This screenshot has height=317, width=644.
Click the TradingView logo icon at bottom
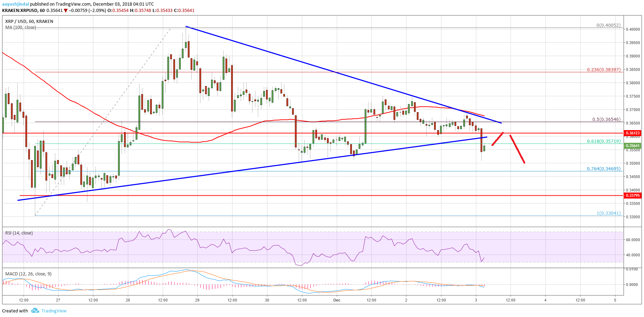tap(35, 311)
